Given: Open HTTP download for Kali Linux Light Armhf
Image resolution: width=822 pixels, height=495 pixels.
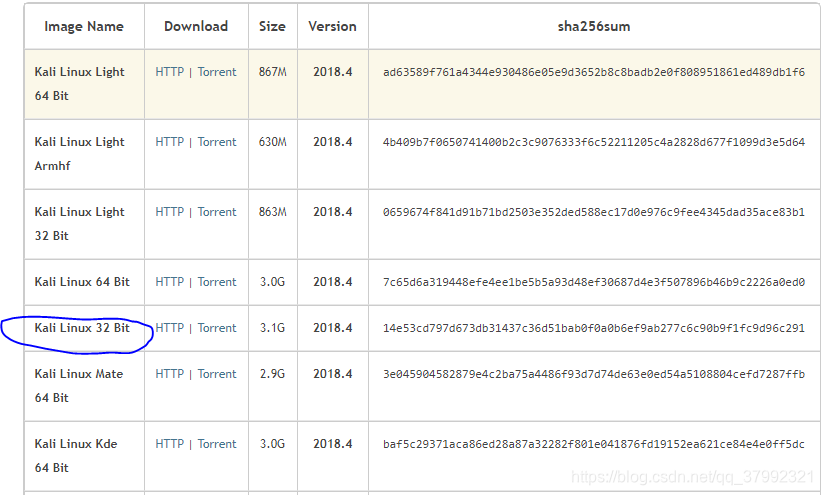Looking at the screenshot, I should [169, 142].
